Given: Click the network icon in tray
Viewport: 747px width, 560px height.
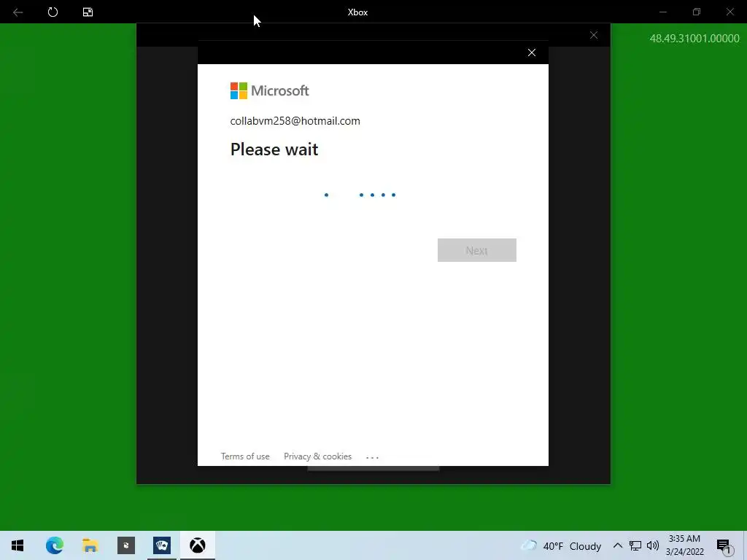Looking at the screenshot, I should [x=635, y=545].
